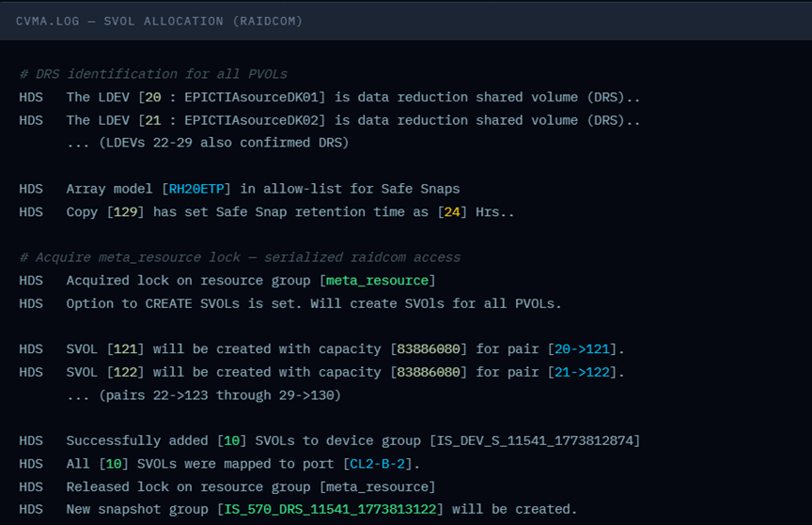Click the LDEVs 22-29 confirmed DRS line

pos(207,143)
